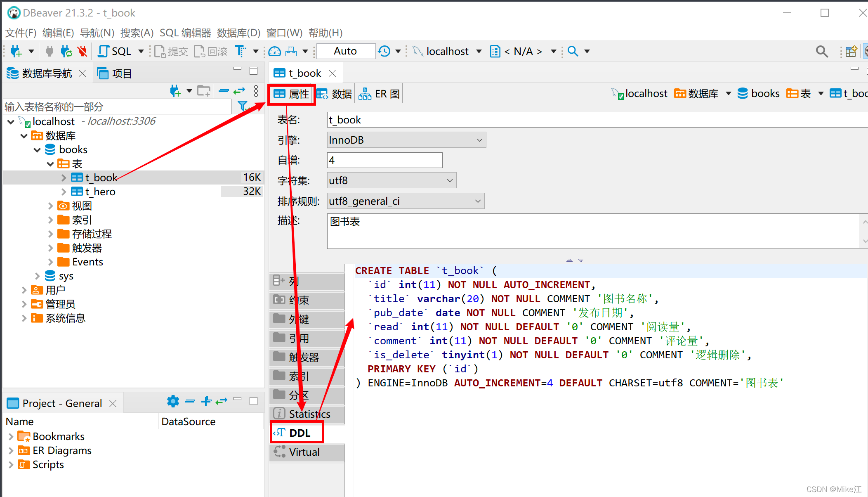868x497 pixels.
Task: Click the blue search icon in toolbar
Action: (x=573, y=51)
